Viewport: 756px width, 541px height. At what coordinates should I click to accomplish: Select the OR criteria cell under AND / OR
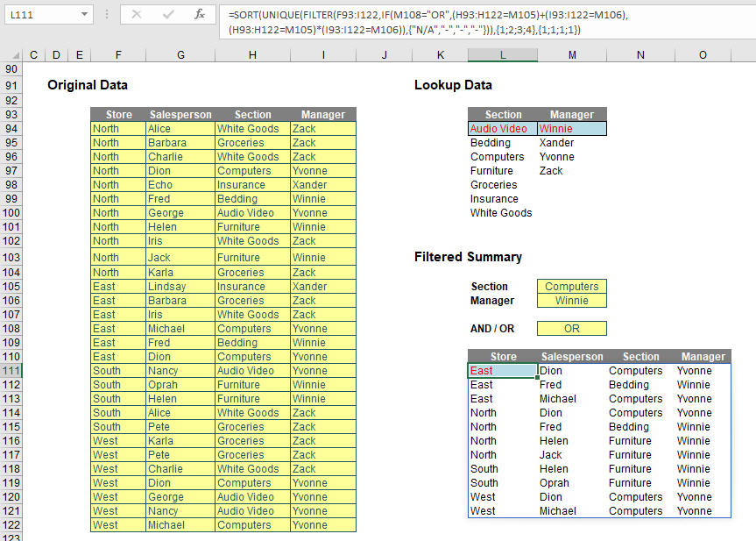(571, 328)
